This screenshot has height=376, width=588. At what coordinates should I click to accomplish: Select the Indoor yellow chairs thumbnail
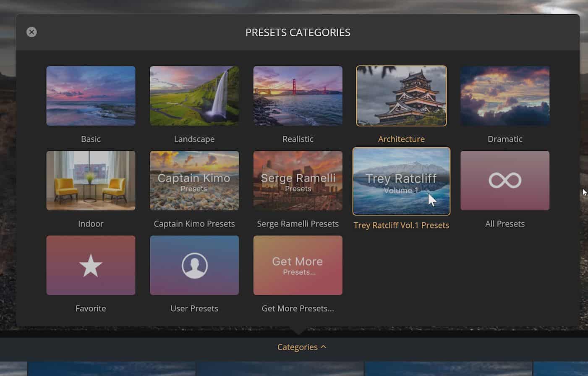coord(91,181)
